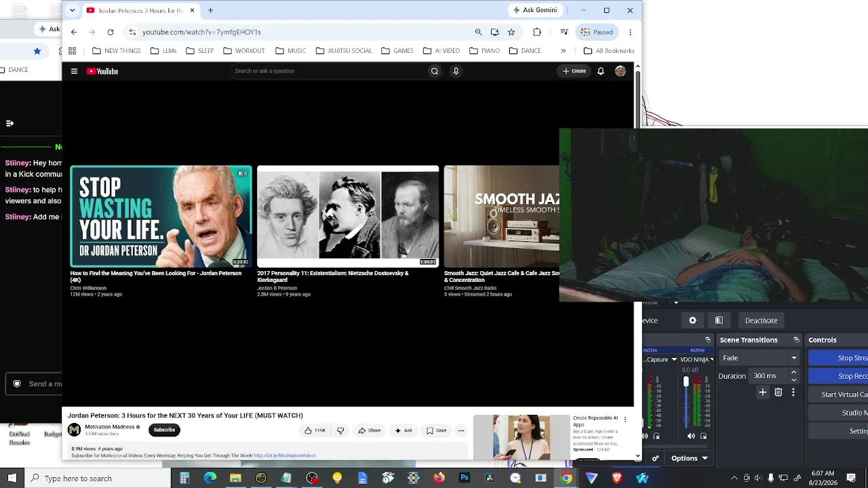Open YouTube notifications bell
Image resolution: width=868 pixels, height=488 pixels.
(601, 71)
